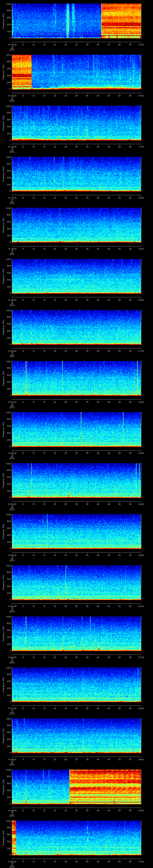This screenshot has height=868, width=153.
Task: Click the '23:00' end time label
Action: click(141, 453)
